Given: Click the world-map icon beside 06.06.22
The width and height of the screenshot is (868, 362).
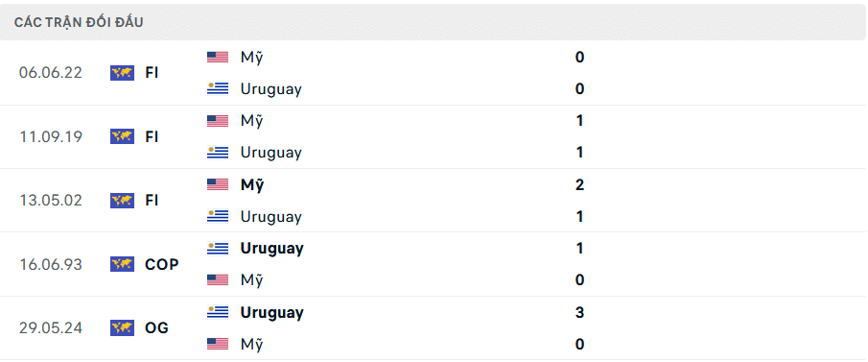Looking at the screenshot, I should pyautogui.click(x=122, y=73).
